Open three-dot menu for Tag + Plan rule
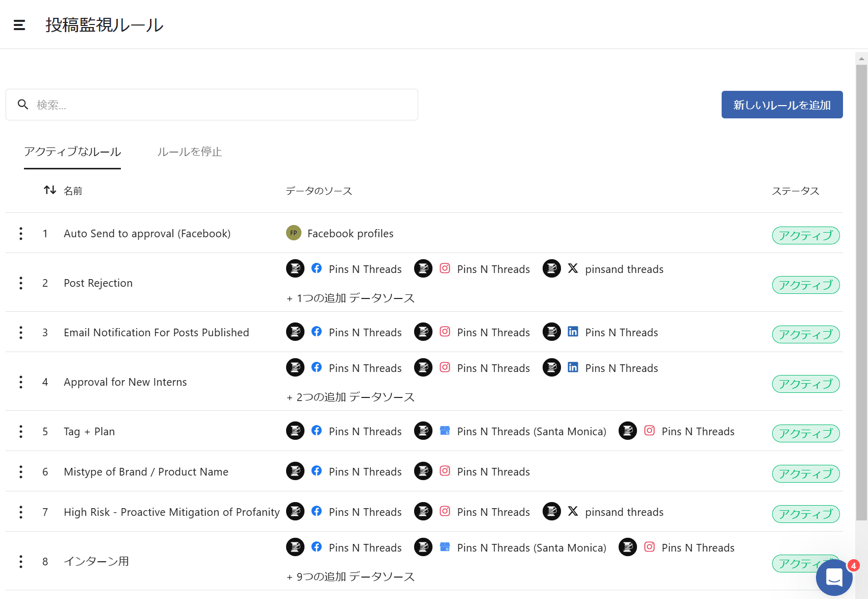868x599 pixels. tap(21, 432)
